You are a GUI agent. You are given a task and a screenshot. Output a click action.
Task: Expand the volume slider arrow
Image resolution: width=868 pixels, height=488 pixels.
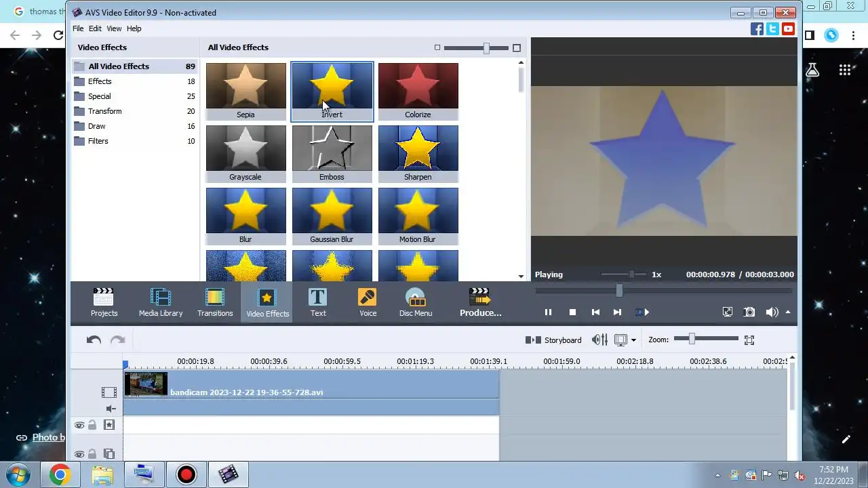(x=788, y=312)
